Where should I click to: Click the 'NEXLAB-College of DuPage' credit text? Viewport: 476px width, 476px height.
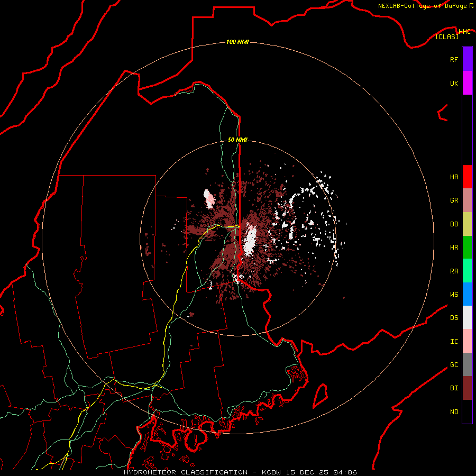coord(422,6)
